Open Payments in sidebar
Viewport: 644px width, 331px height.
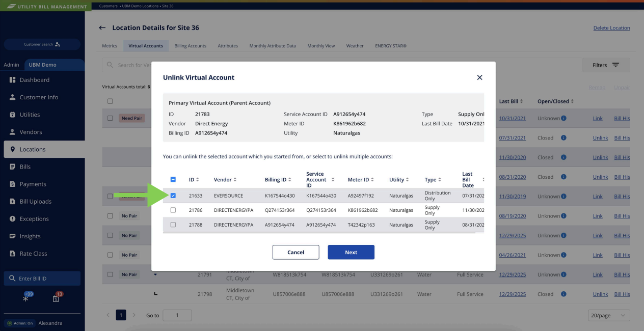42,184
